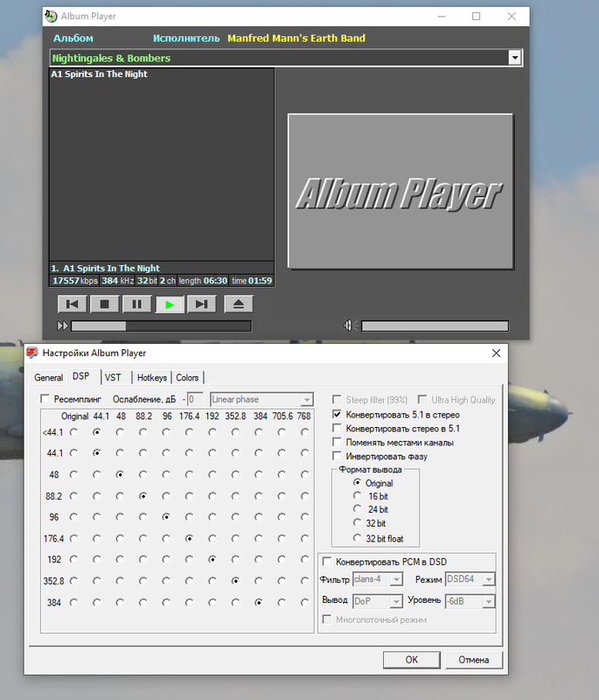Skip to next track button
Screen dimensions: 599x700
202,304
